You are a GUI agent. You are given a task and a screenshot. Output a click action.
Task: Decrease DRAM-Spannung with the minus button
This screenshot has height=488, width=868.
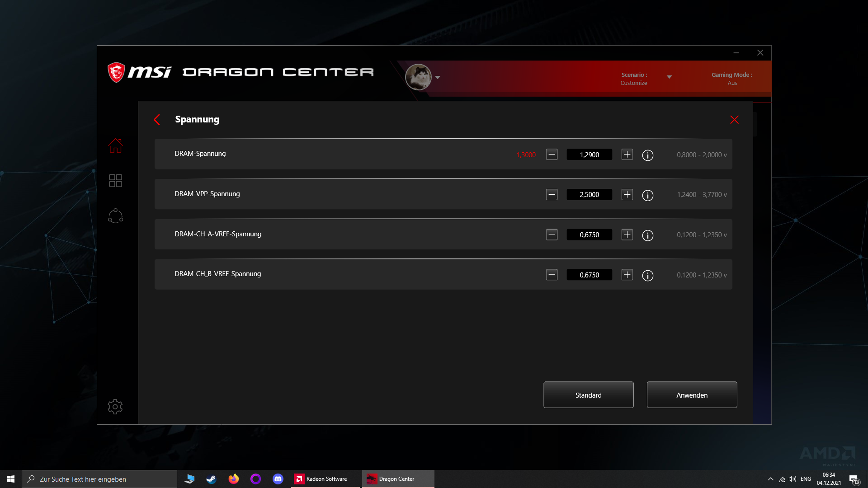pos(552,155)
